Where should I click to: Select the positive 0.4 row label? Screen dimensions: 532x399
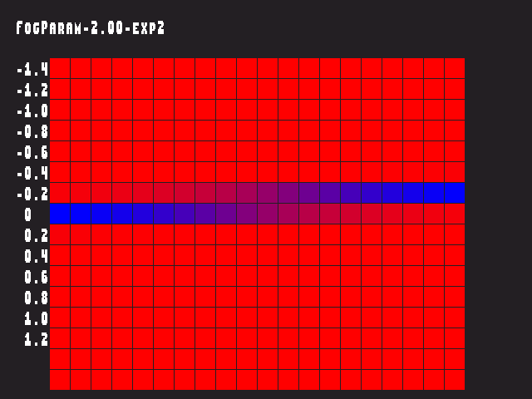37,256
